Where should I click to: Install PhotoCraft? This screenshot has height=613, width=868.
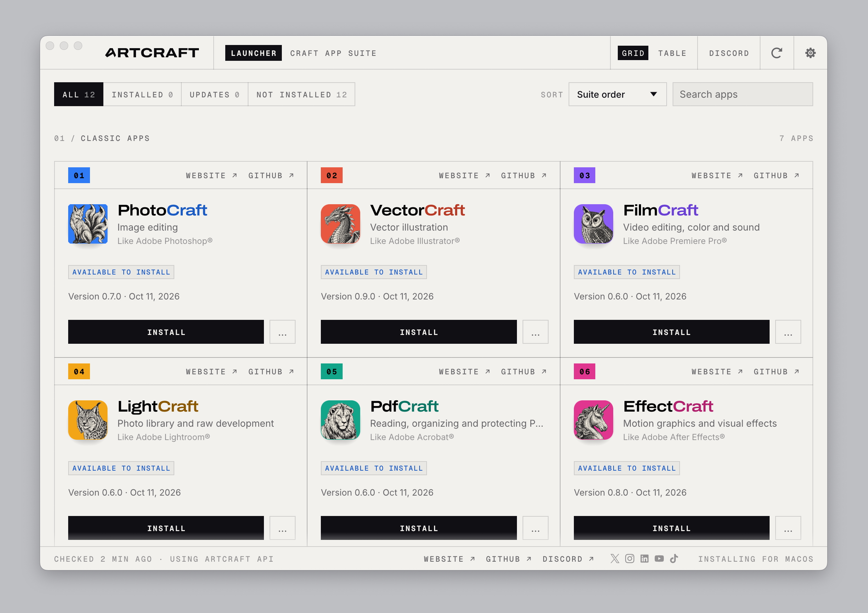166,332
